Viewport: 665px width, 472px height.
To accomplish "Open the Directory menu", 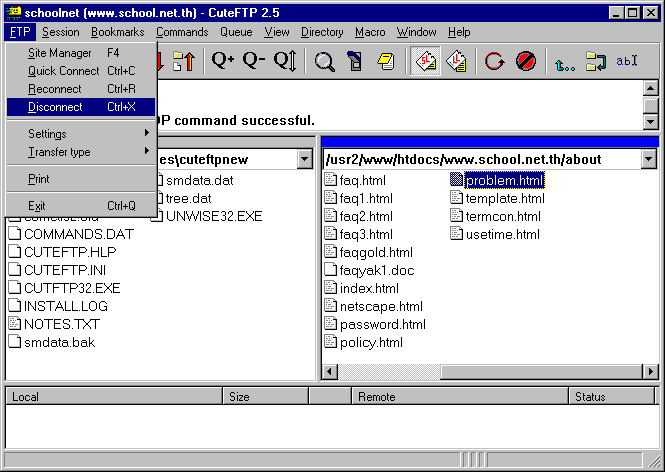I will coord(322,32).
